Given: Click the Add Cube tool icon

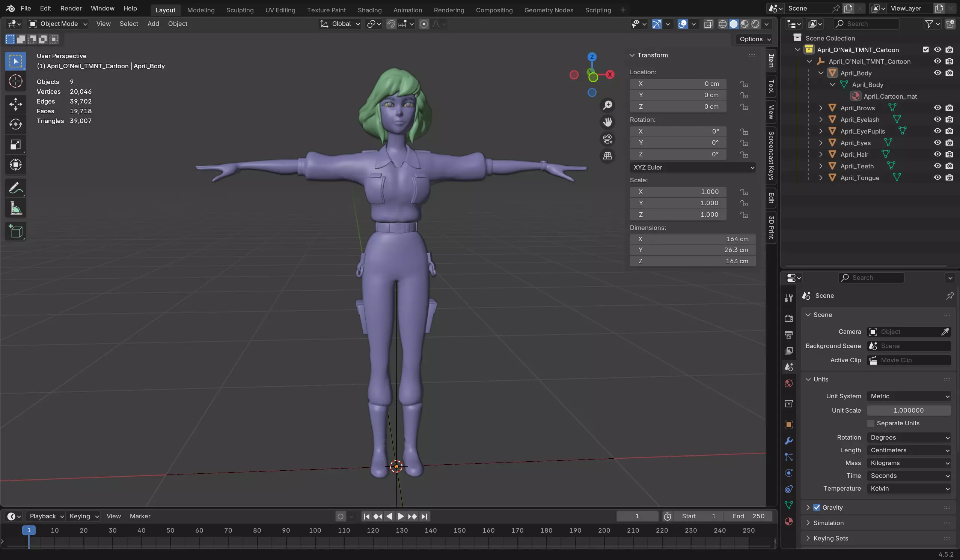Looking at the screenshot, I should [16, 231].
